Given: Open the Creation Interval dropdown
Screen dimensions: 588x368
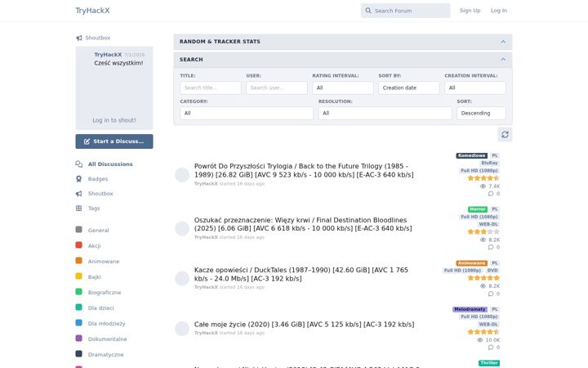Looking at the screenshot, I should [x=475, y=88].
